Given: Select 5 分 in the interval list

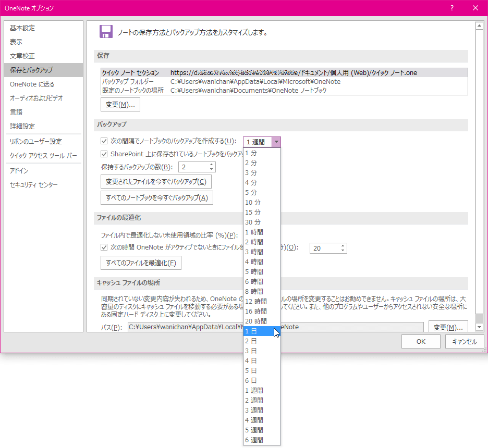Looking at the screenshot, I should (262, 192).
